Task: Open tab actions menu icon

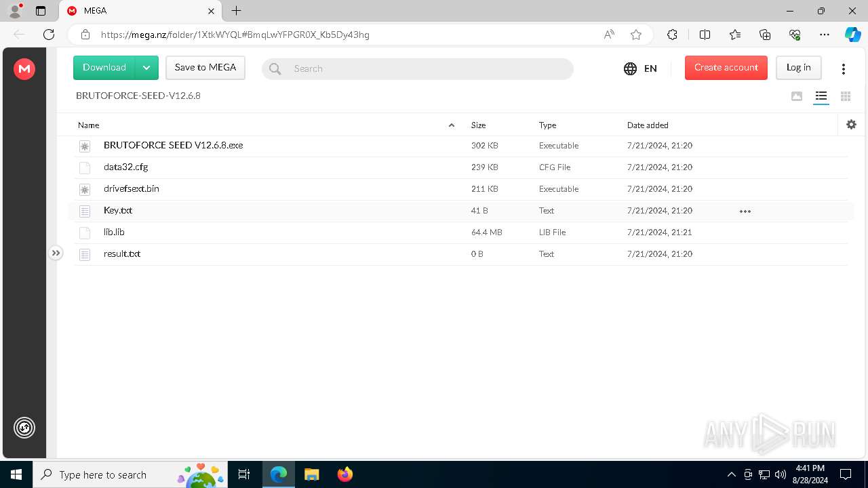Action: [41, 11]
